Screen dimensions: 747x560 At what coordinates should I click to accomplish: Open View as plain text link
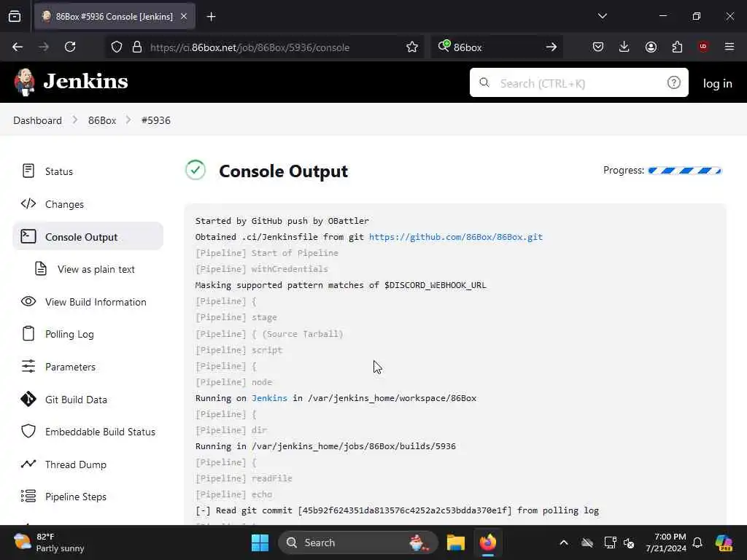point(96,269)
